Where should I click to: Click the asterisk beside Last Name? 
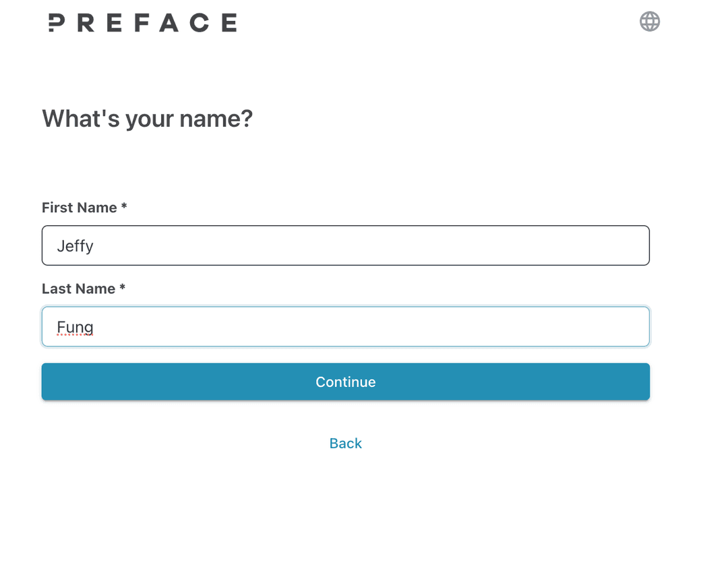pyautogui.click(x=123, y=287)
